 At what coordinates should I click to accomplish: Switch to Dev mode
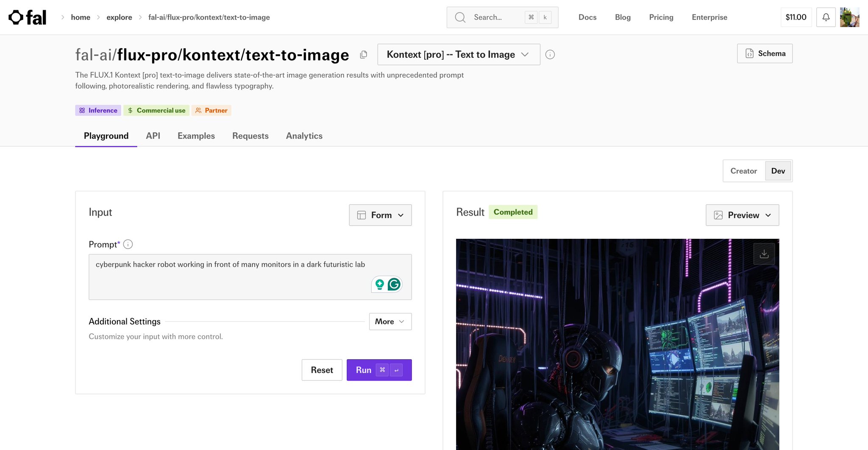(778, 171)
